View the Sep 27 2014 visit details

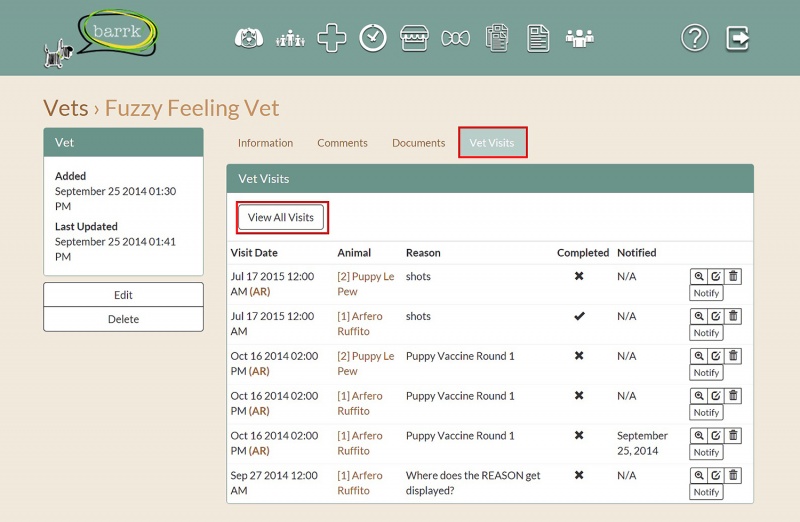tap(698, 476)
